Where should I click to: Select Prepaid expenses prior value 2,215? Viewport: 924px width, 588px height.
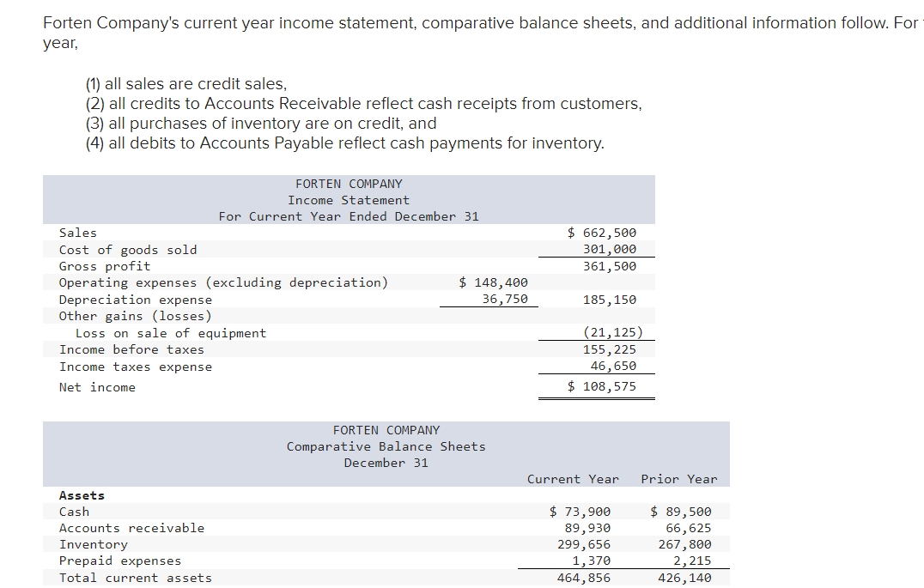coord(692,561)
